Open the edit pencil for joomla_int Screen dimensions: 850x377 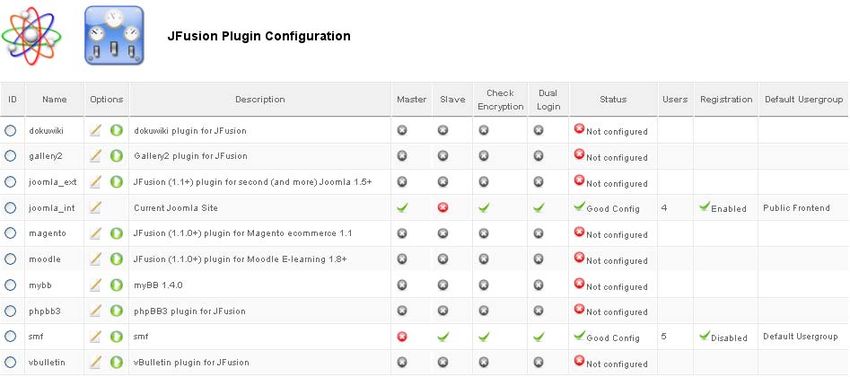click(x=95, y=207)
